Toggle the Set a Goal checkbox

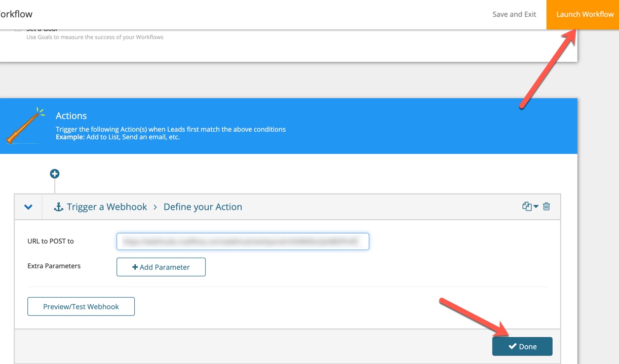coord(18,29)
